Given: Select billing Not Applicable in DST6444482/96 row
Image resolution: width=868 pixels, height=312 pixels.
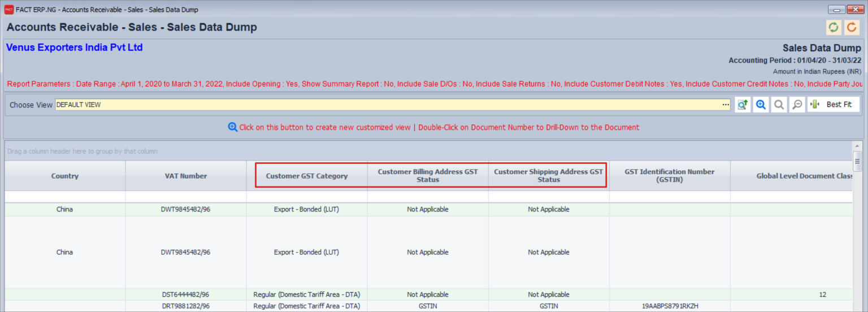Looking at the screenshot, I should [428, 294].
